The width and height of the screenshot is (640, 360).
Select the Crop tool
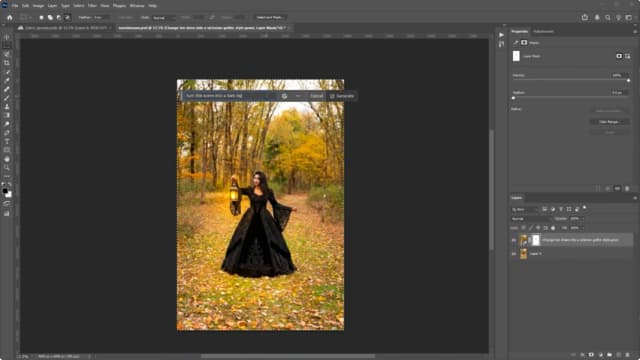point(7,63)
